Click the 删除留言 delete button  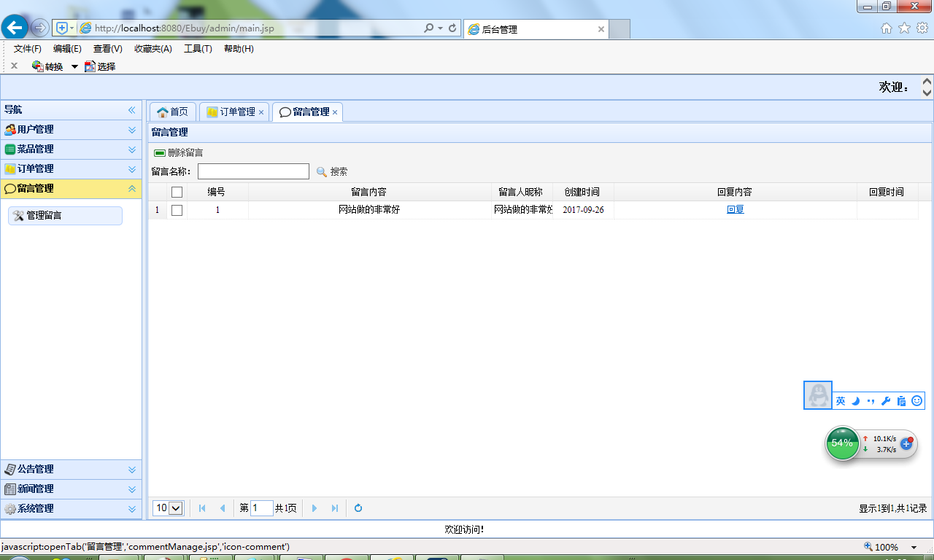coord(179,153)
